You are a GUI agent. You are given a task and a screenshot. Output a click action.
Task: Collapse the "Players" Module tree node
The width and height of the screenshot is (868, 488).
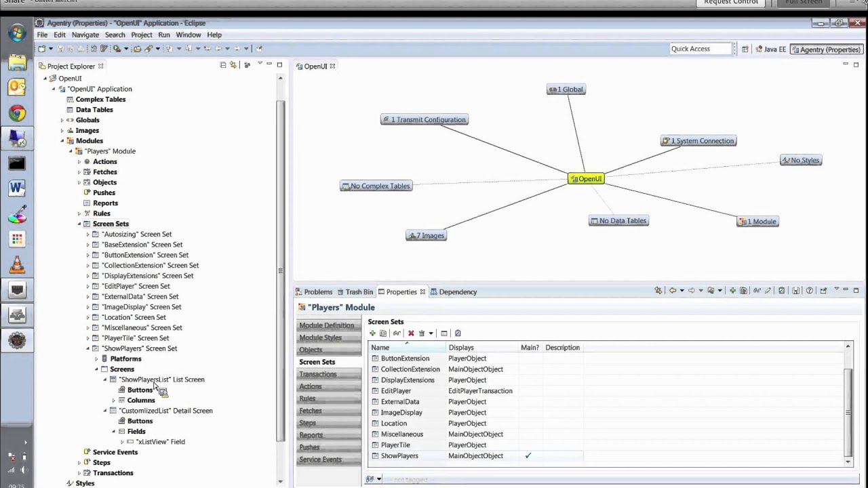click(x=71, y=151)
